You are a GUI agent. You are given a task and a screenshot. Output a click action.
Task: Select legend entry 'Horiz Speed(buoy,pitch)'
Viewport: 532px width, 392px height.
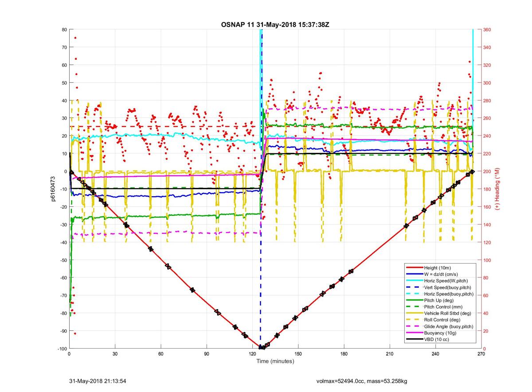pyautogui.click(x=449, y=294)
